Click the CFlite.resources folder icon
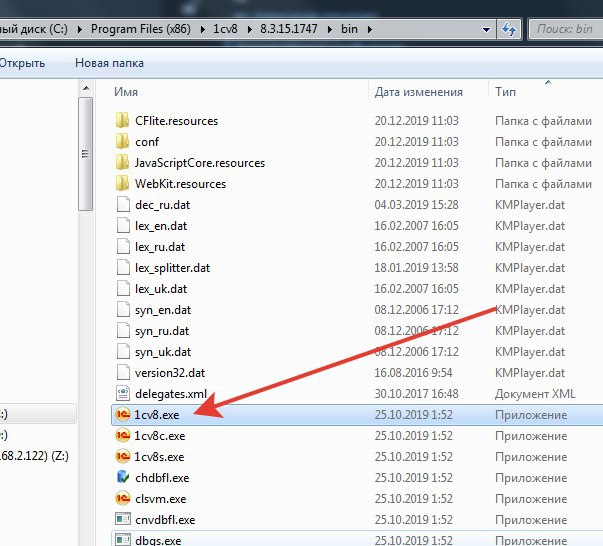603x546 pixels. [123, 120]
